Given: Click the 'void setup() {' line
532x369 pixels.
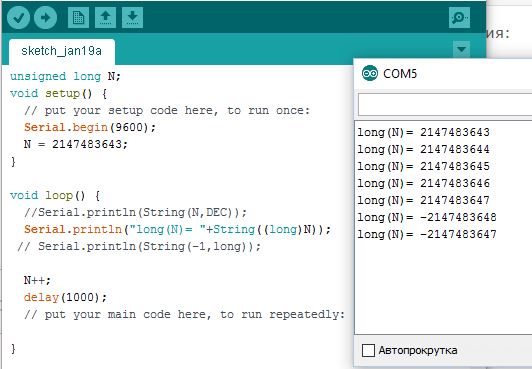Looking at the screenshot, I should click(58, 93).
